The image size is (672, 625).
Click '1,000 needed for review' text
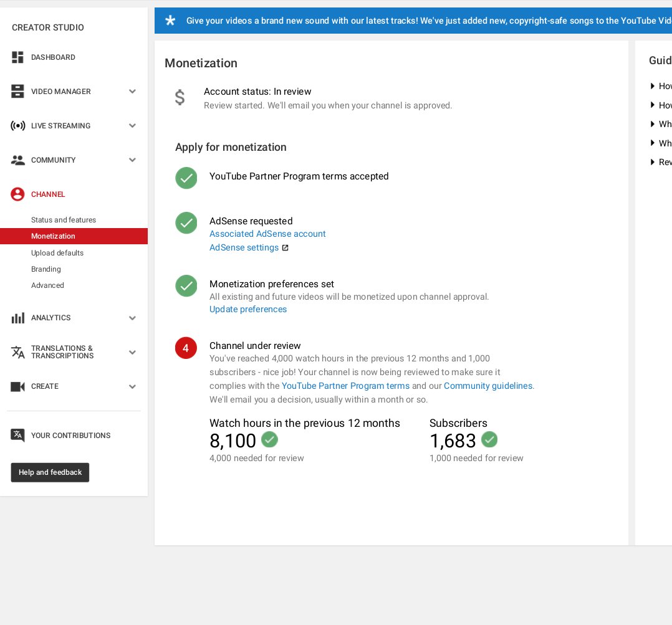coord(476,459)
